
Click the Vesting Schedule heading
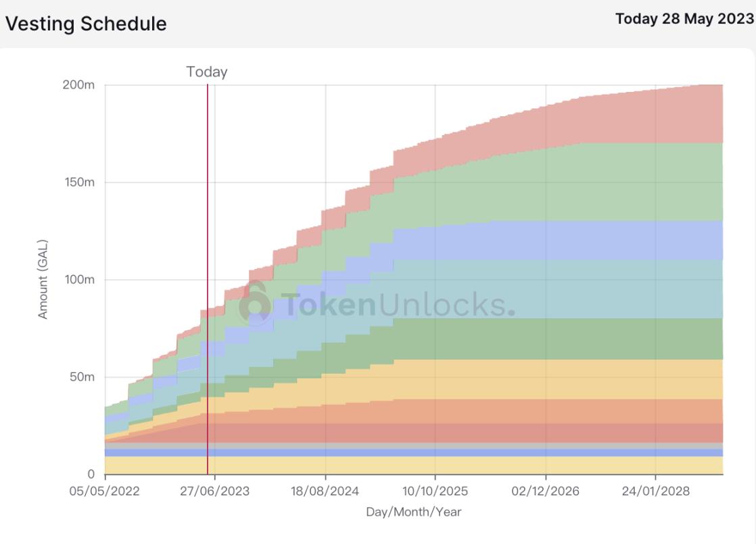pyautogui.click(x=86, y=24)
